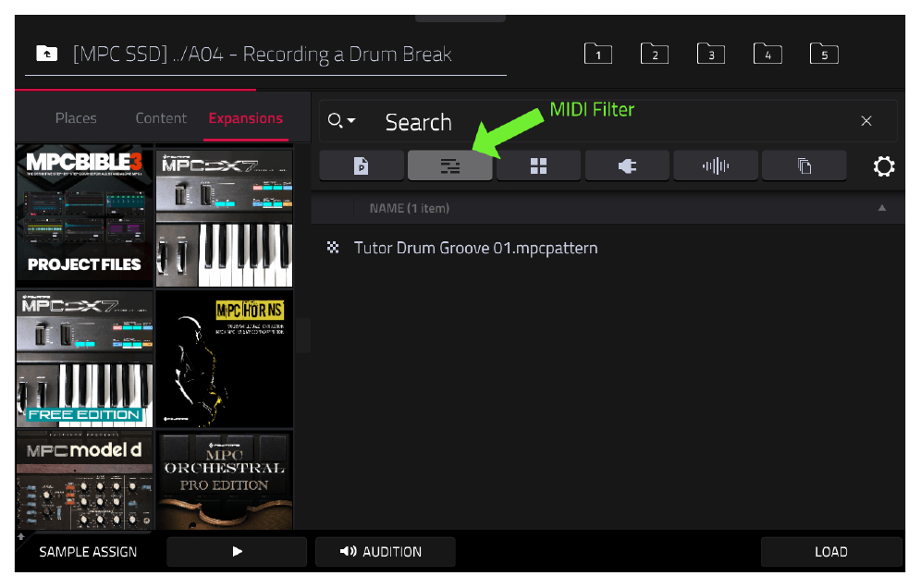This screenshot has height=588, width=921.
Task: Open folder shortcut 1
Action: pyautogui.click(x=598, y=54)
